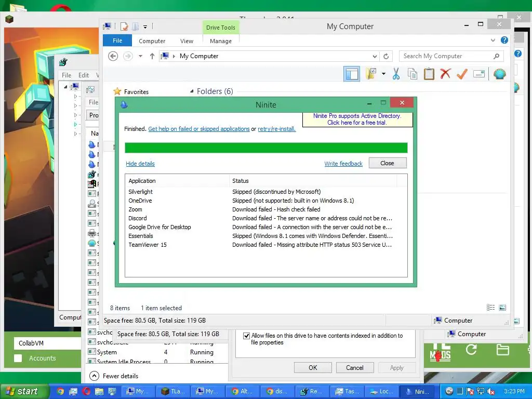Viewport: 532px width, 399px height.
Task: Open the Manage ribbon tab
Action: click(220, 41)
